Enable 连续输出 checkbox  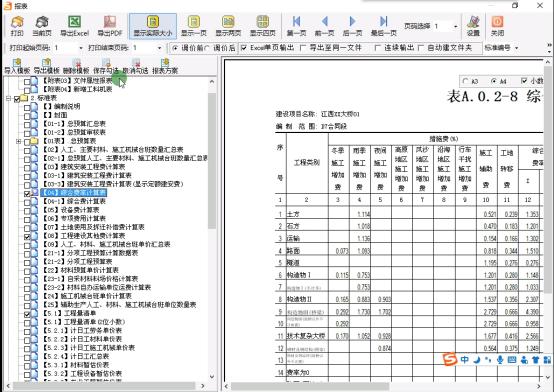[377, 48]
